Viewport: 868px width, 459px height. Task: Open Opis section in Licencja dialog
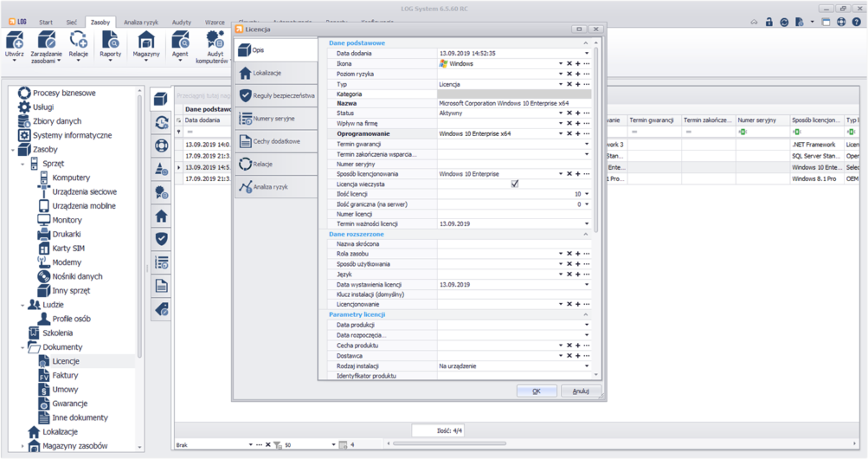(276, 50)
